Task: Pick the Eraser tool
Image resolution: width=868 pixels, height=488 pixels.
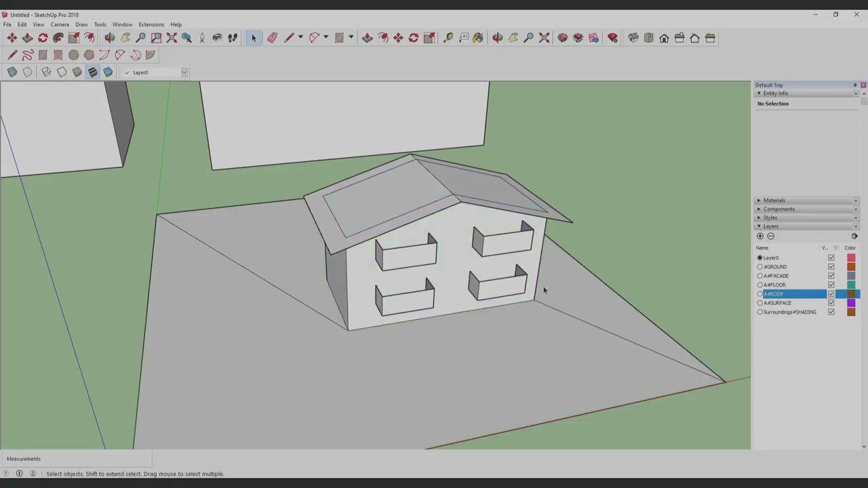Action: pyautogui.click(x=272, y=38)
